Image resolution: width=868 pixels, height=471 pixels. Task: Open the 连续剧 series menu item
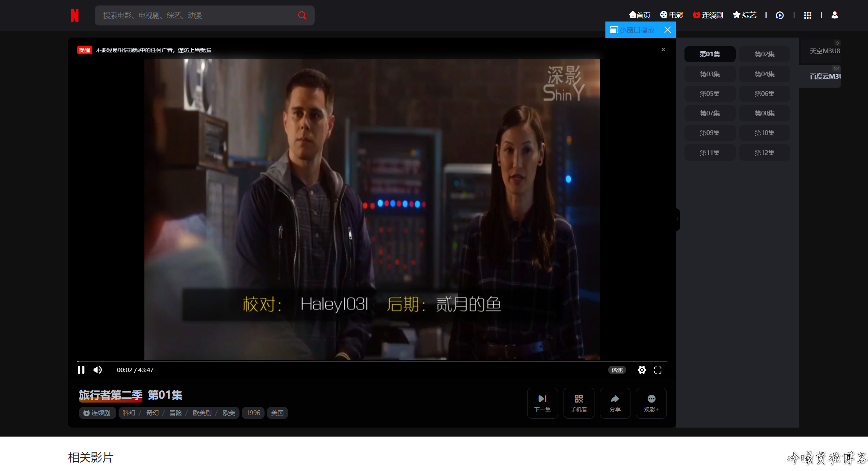pos(708,15)
